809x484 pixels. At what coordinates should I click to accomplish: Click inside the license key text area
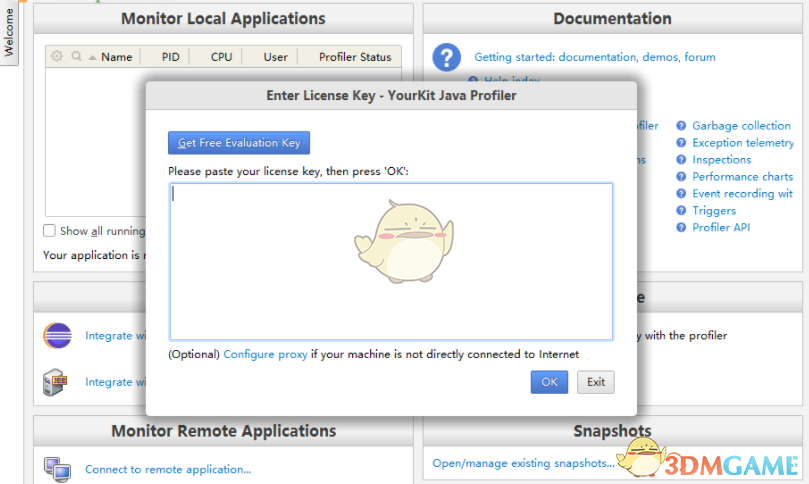(391, 262)
